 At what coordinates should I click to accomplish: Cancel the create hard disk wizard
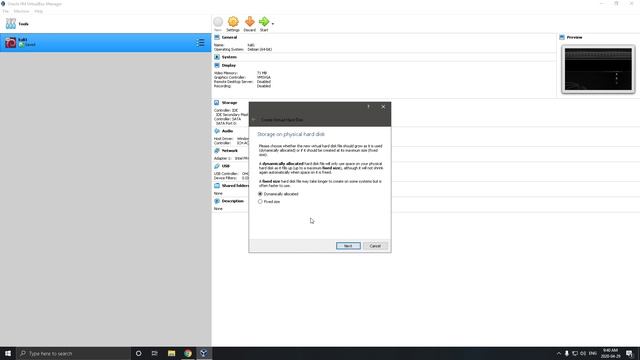(375, 246)
